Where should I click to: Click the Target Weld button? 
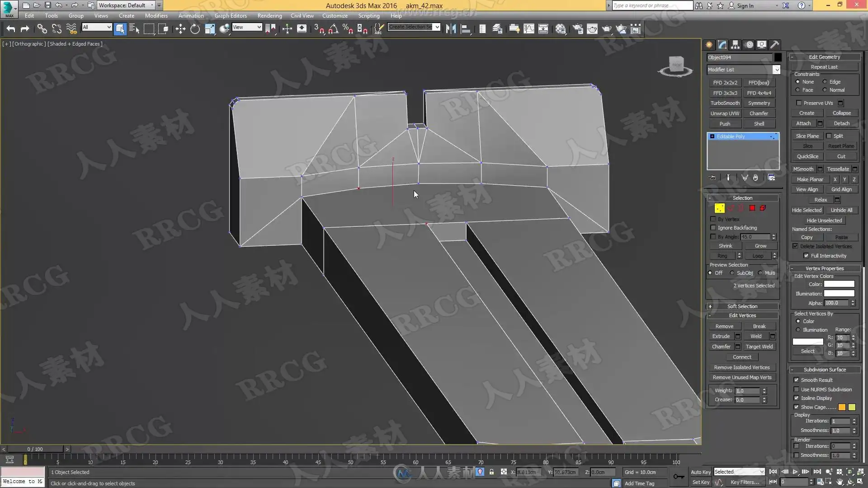[x=759, y=347]
